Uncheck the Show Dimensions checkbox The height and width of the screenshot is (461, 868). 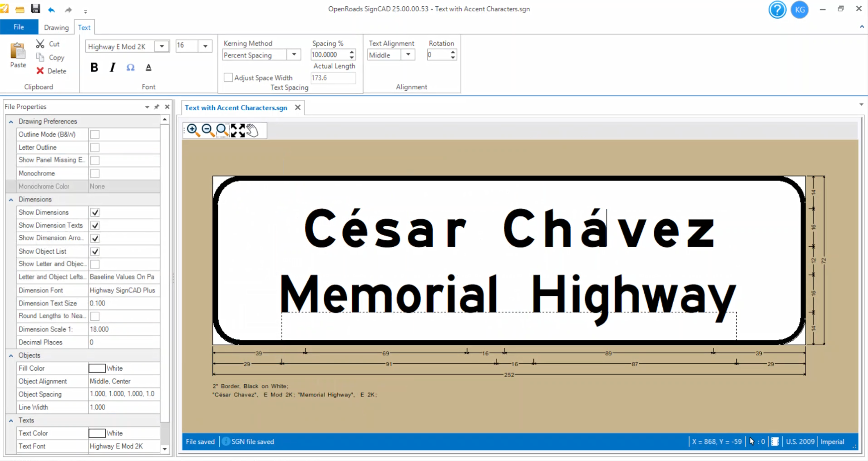95,212
